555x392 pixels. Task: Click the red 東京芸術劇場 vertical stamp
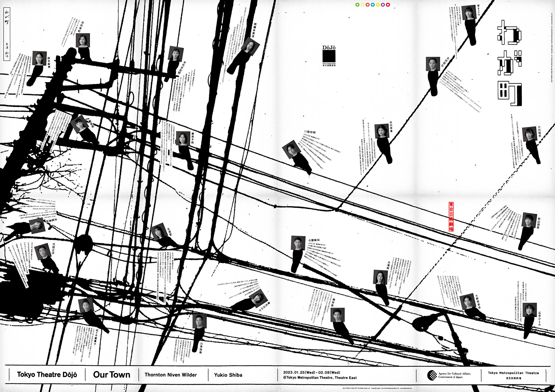click(x=451, y=217)
